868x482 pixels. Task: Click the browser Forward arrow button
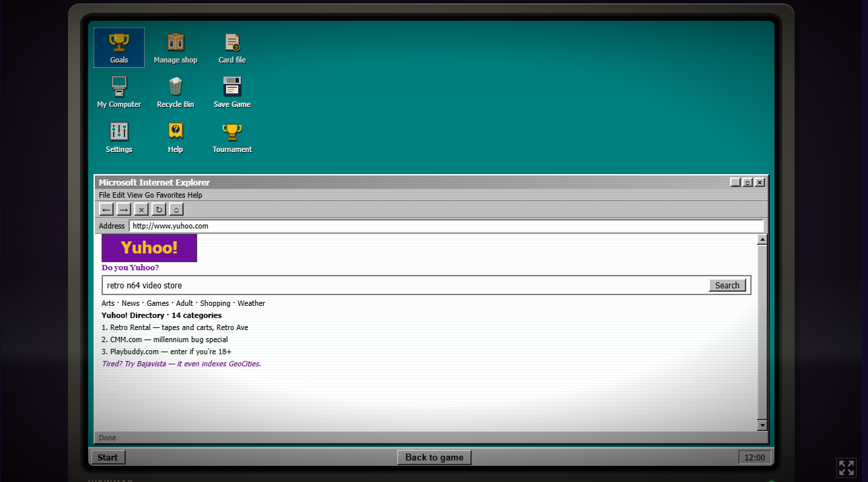[x=124, y=209]
